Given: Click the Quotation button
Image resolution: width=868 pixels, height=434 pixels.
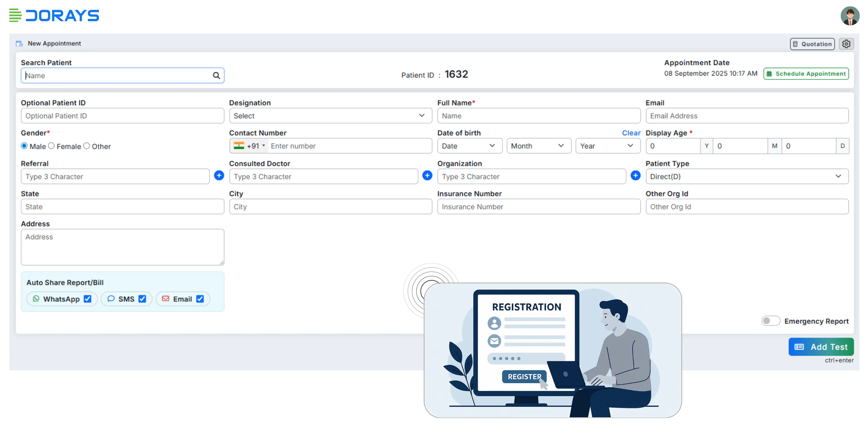Looking at the screenshot, I should point(812,44).
